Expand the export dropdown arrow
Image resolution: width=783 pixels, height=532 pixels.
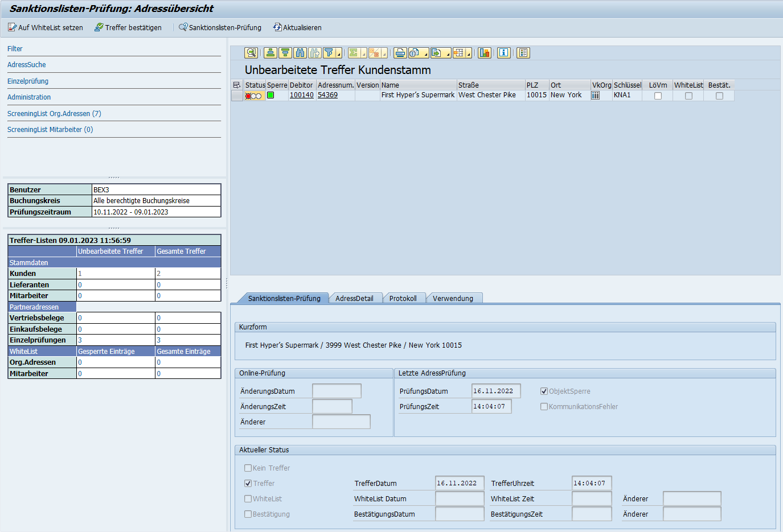pyautogui.click(x=448, y=55)
